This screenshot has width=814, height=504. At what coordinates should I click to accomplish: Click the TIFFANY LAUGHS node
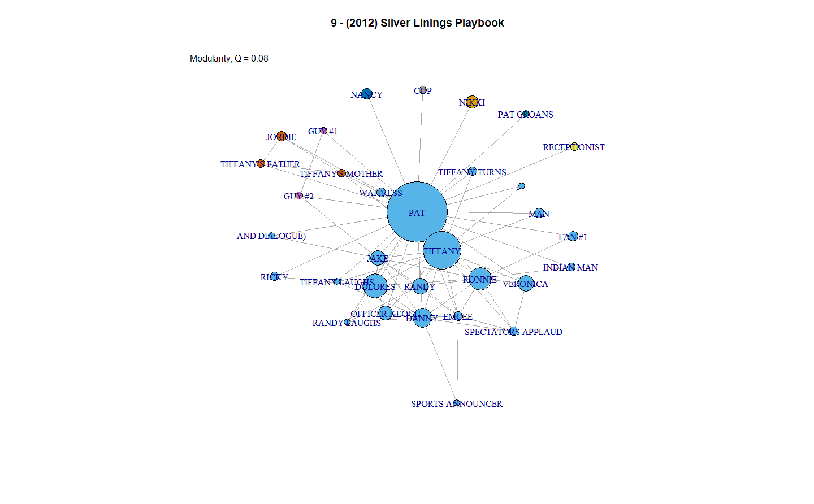[337, 281]
